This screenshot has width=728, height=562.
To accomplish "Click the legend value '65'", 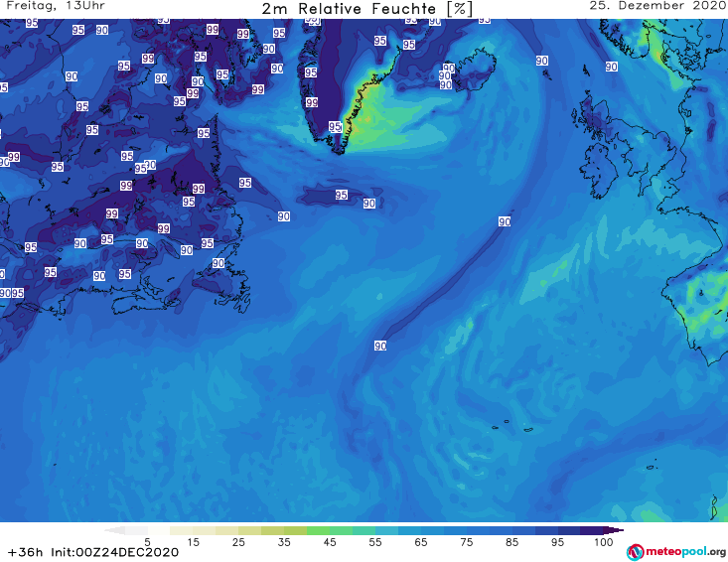I will (421, 542).
